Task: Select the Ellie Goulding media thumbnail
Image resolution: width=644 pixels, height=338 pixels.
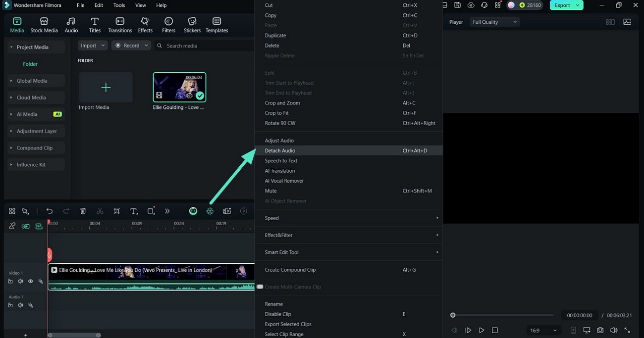Action: point(179,87)
